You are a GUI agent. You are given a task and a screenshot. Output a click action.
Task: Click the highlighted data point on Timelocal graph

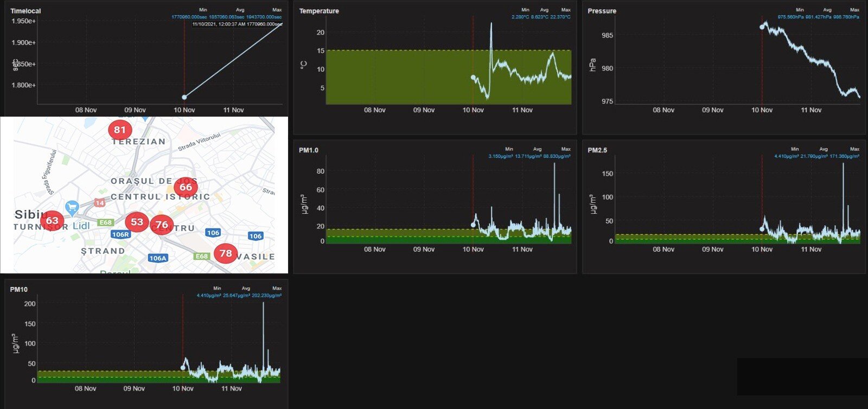point(184,97)
